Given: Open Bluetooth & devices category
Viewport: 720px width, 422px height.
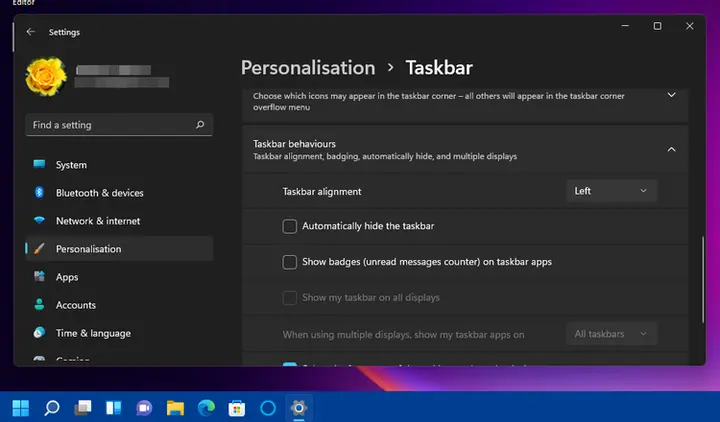Looking at the screenshot, I should [x=119, y=192].
